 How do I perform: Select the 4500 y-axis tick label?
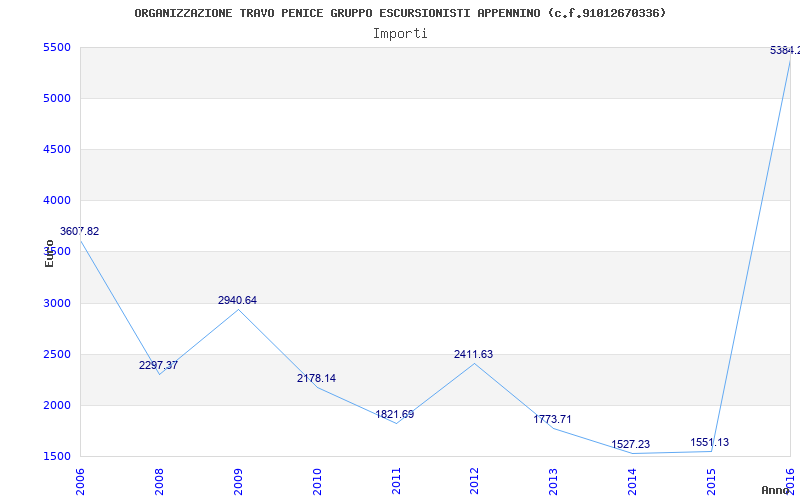coord(56,149)
